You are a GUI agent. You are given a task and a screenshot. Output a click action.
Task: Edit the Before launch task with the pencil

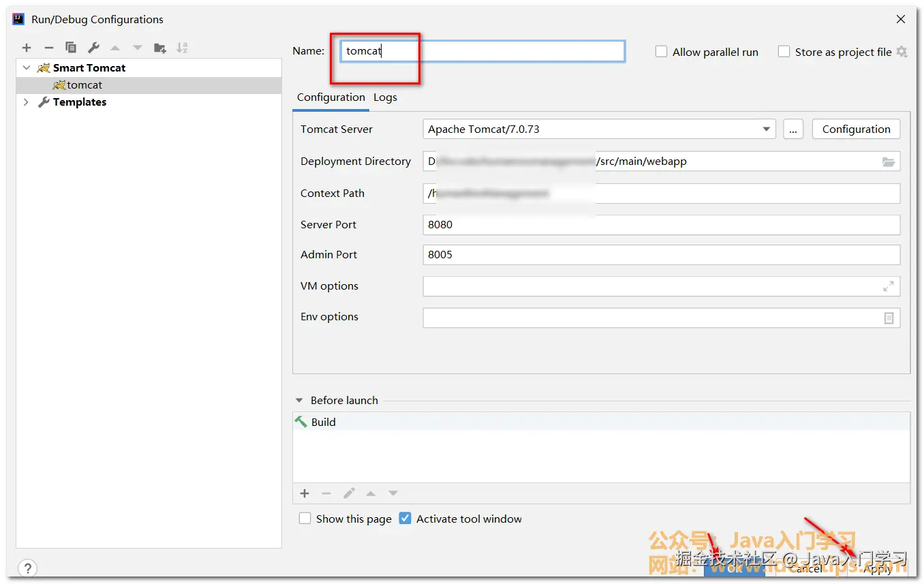click(349, 493)
